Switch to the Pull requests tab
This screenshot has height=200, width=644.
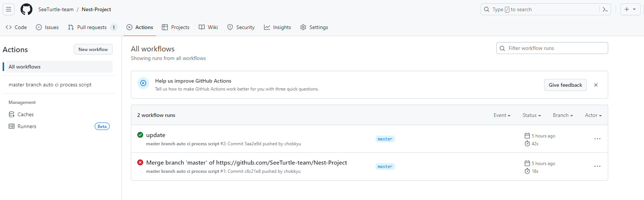coord(92,27)
